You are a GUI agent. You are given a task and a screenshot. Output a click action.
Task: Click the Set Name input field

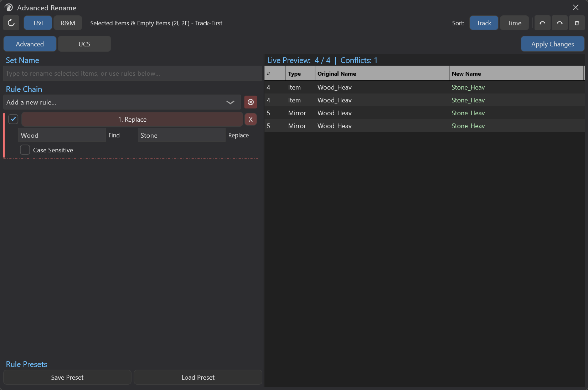(x=133, y=73)
